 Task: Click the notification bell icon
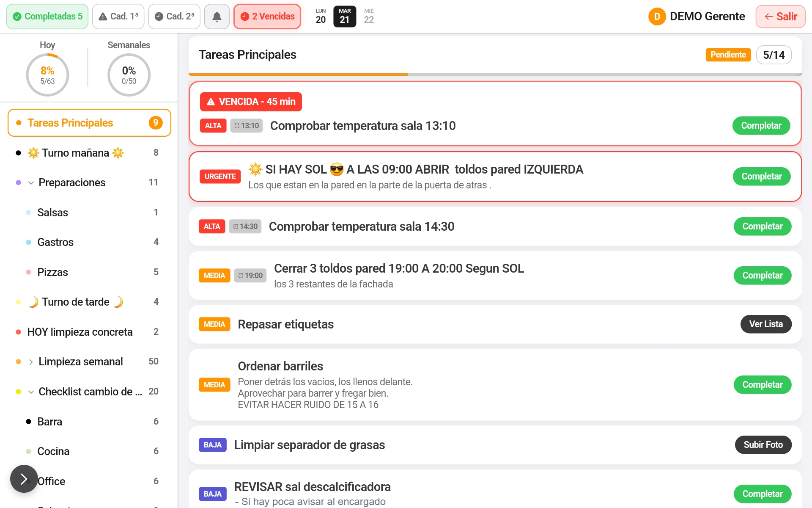point(217,17)
